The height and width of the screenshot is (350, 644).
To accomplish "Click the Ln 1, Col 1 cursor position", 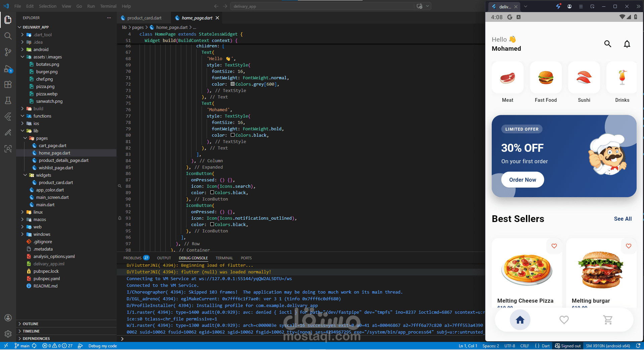I will tap(468, 346).
